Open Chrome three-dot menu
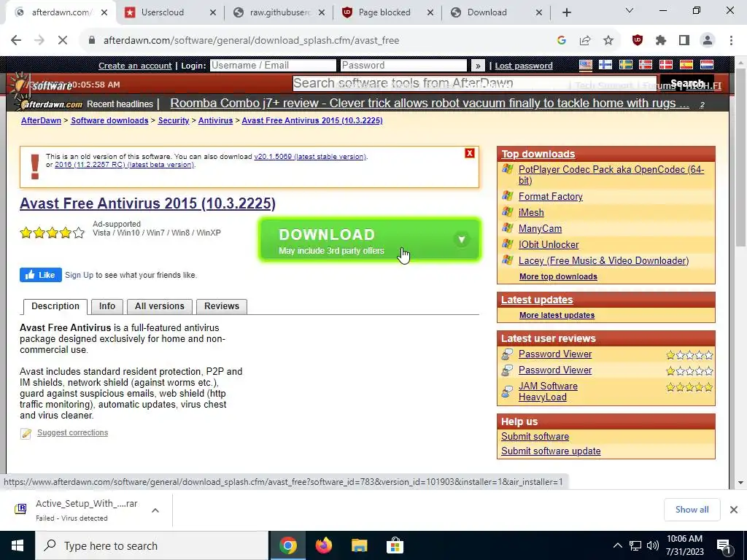747x560 pixels. (731, 41)
